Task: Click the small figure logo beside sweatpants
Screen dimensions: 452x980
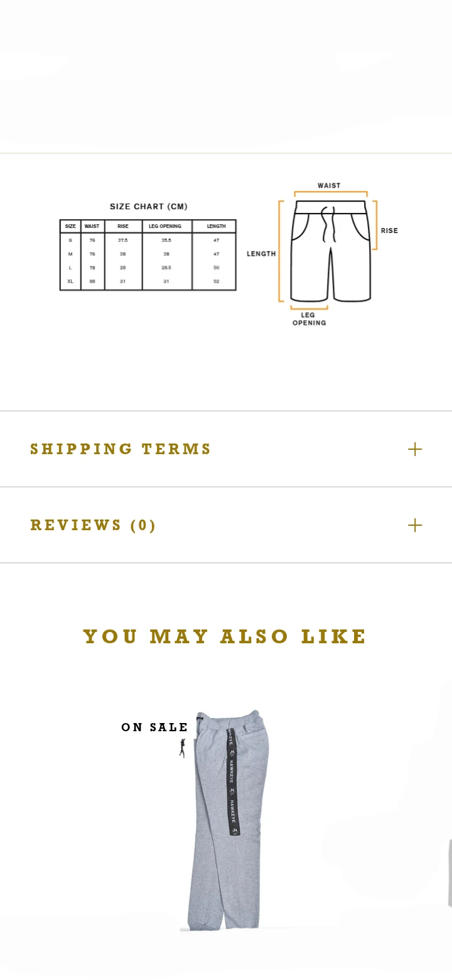Action: (182, 748)
